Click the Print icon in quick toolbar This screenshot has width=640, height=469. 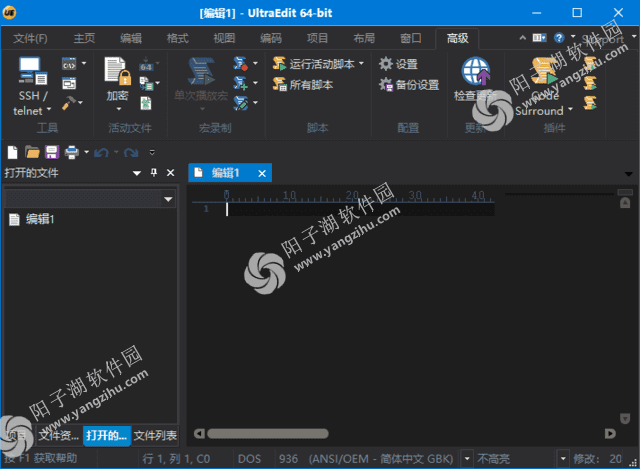[72, 152]
